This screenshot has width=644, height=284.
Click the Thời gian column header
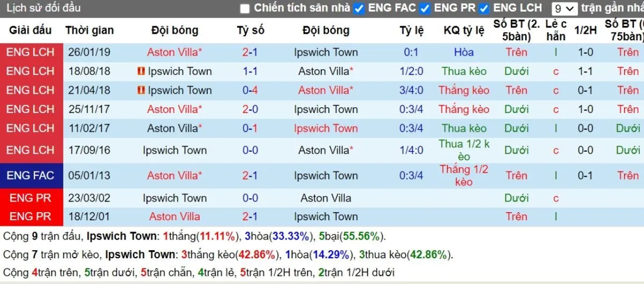[x=90, y=31]
